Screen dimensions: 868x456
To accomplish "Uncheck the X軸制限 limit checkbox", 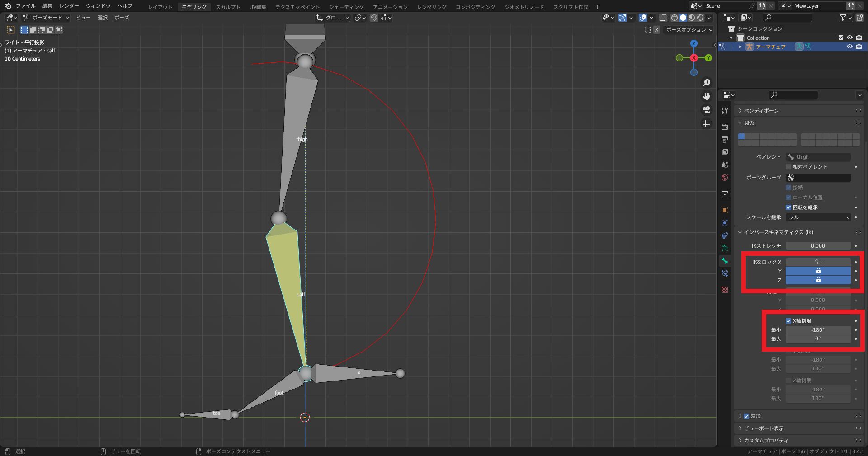I will pos(789,320).
